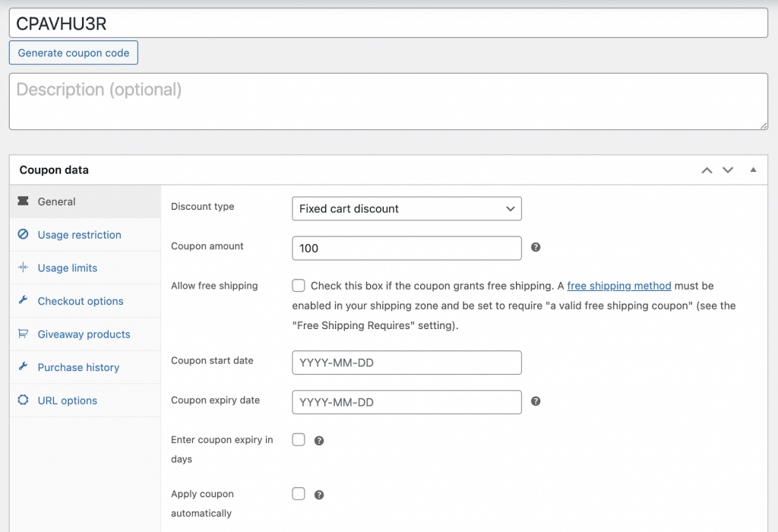Open help tooltip for expiry in days
Image resolution: width=778 pixels, height=532 pixels.
pyautogui.click(x=319, y=441)
